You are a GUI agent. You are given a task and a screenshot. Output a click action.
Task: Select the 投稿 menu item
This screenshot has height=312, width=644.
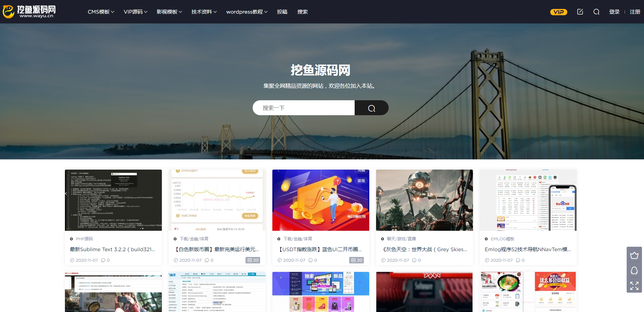(282, 12)
